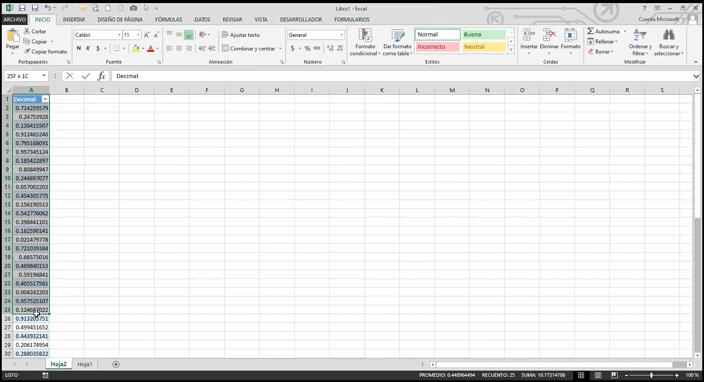Open the Calibri font name dropdown

(119, 35)
